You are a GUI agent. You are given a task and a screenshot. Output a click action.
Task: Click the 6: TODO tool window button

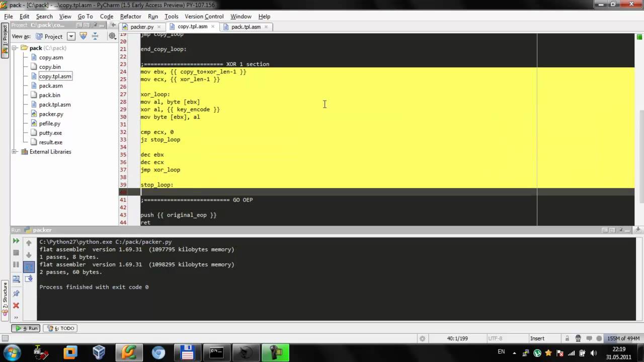click(x=60, y=328)
